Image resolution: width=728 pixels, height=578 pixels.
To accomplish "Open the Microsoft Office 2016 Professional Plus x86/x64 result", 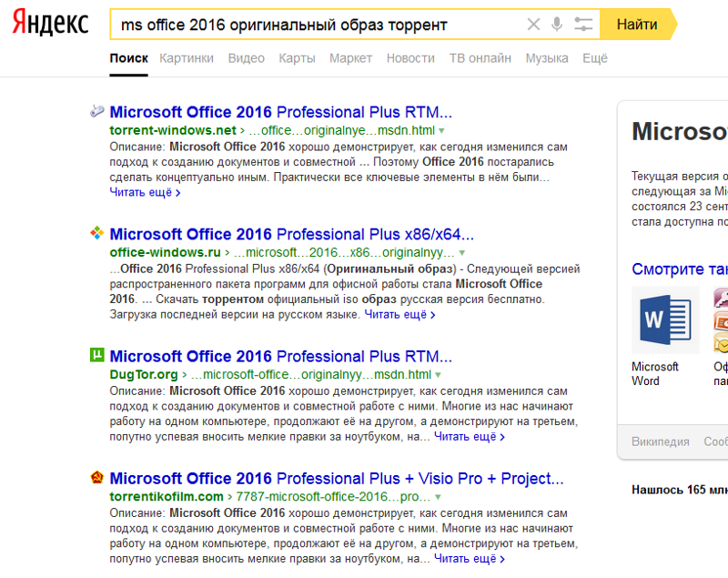I will 280,234.
